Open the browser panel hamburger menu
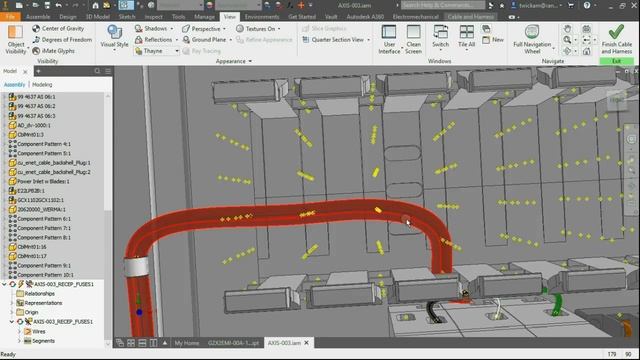640x360 pixels. click(x=108, y=71)
